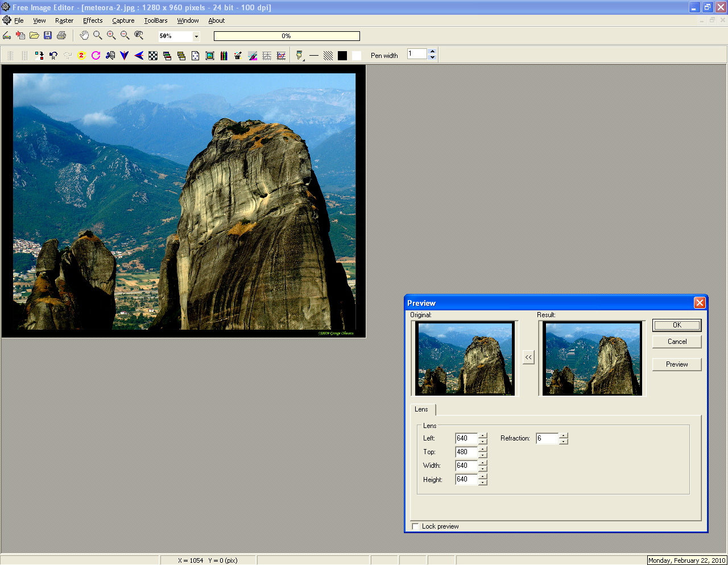This screenshot has height=565, width=728.
Task: Click the scanner acquire icon
Action: (x=7, y=36)
